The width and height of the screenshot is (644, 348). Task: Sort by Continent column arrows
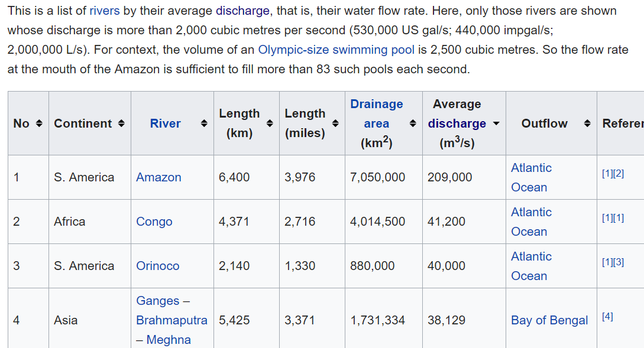[121, 123]
